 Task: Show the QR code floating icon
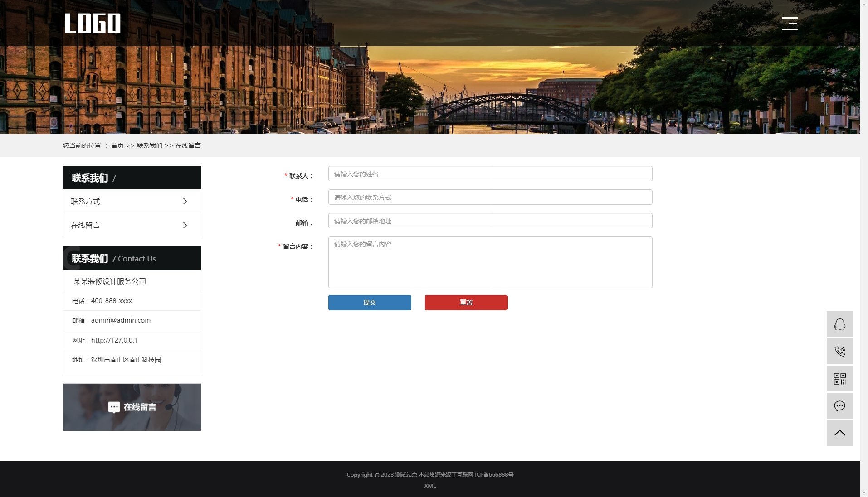tap(839, 379)
